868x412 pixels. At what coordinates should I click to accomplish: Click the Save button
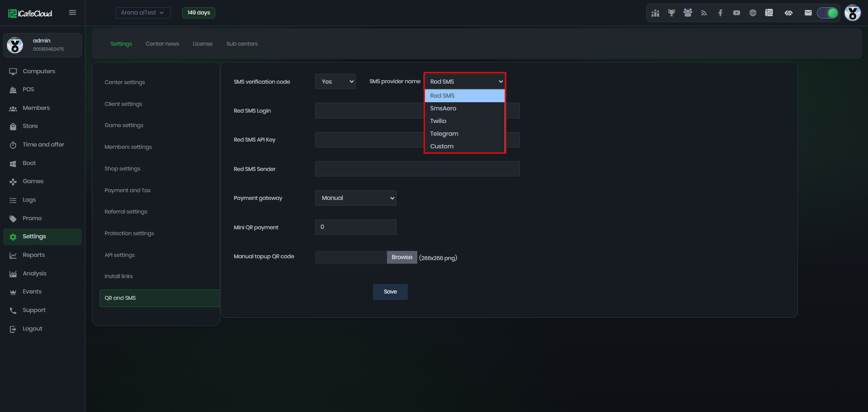point(390,292)
